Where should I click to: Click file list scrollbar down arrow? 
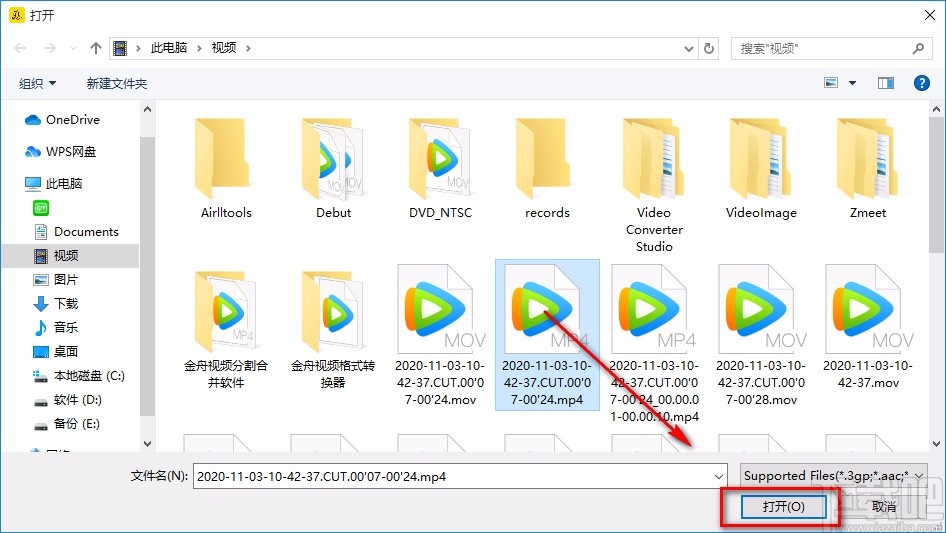[x=936, y=444]
